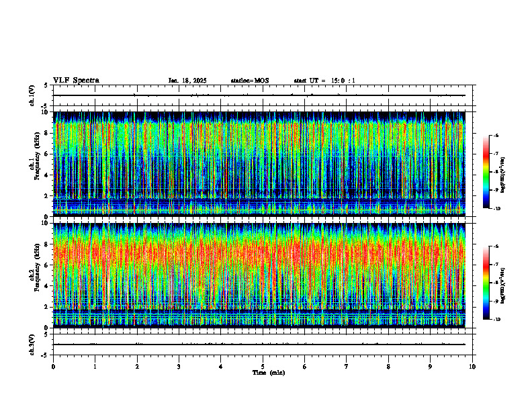Click the "Time (min)" axis label

[x=269, y=373]
